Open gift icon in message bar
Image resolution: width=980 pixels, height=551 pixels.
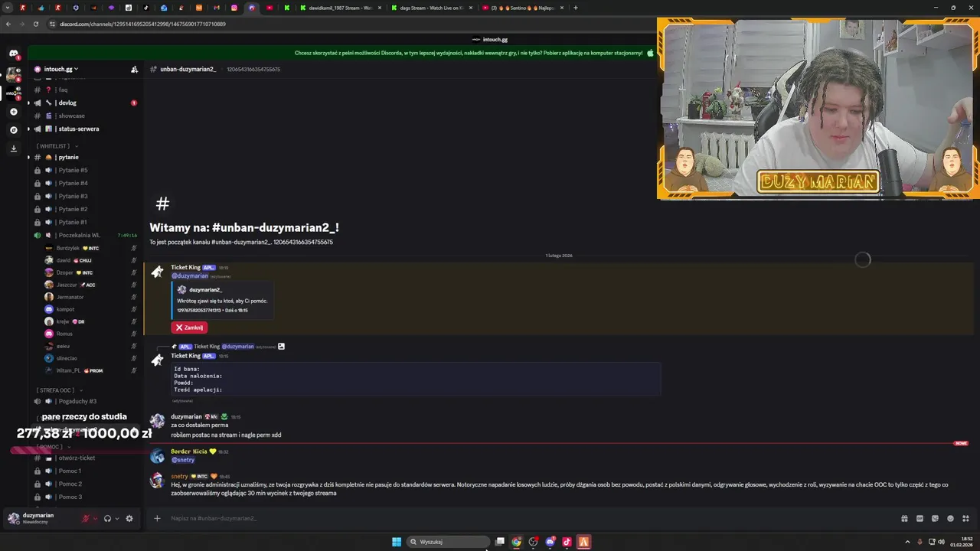click(904, 518)
